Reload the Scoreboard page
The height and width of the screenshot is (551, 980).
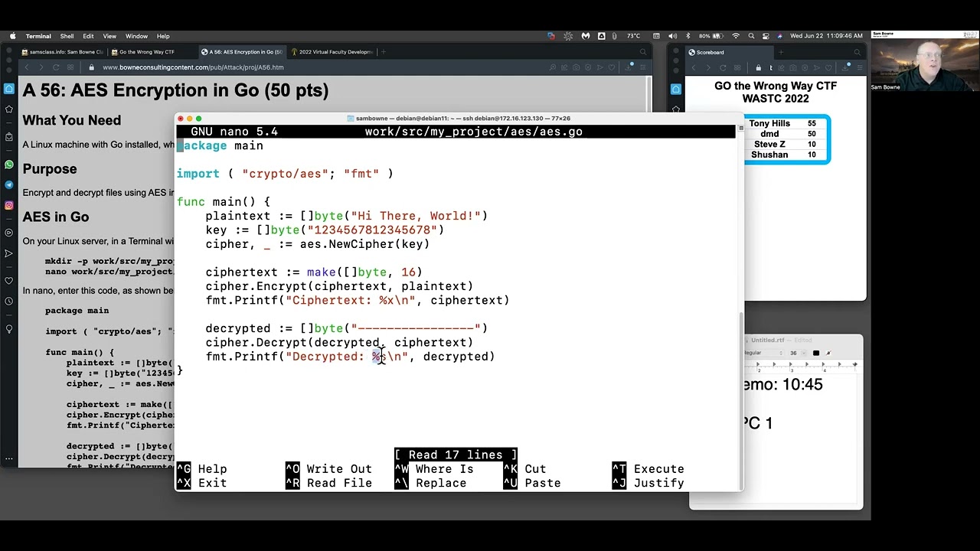pos(723,67)
